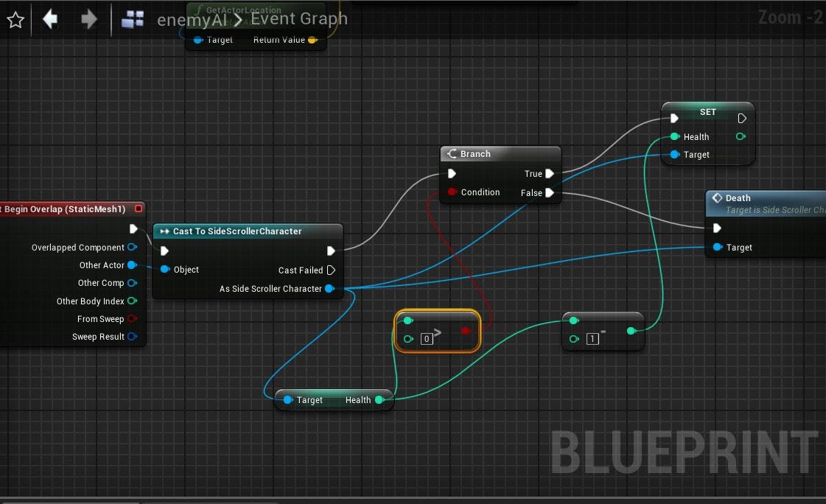Click the forward navigation arrow
The height and width of the screenshot is (504, 826).
(88, 19)
